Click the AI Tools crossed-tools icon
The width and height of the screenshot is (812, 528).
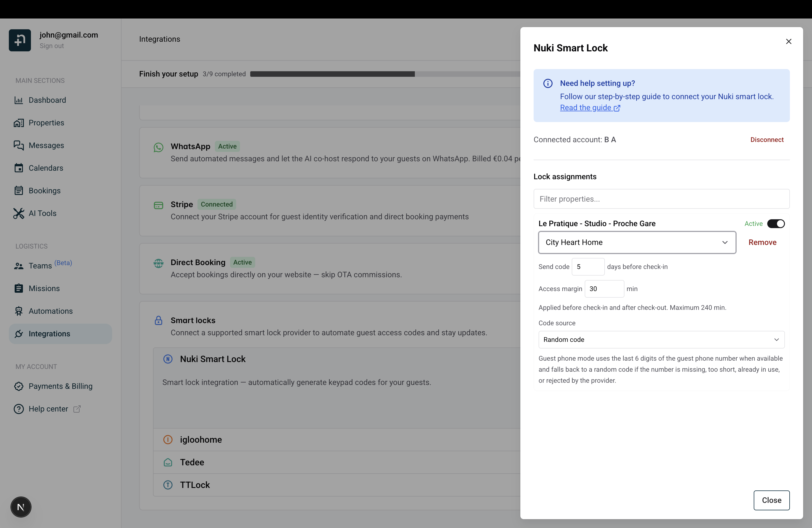[19, 213]
